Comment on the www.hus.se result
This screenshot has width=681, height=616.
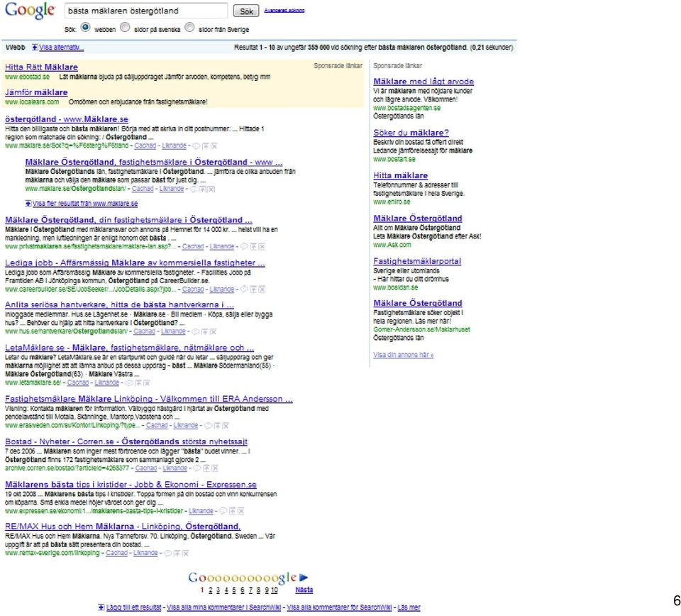tap(196, 332)
